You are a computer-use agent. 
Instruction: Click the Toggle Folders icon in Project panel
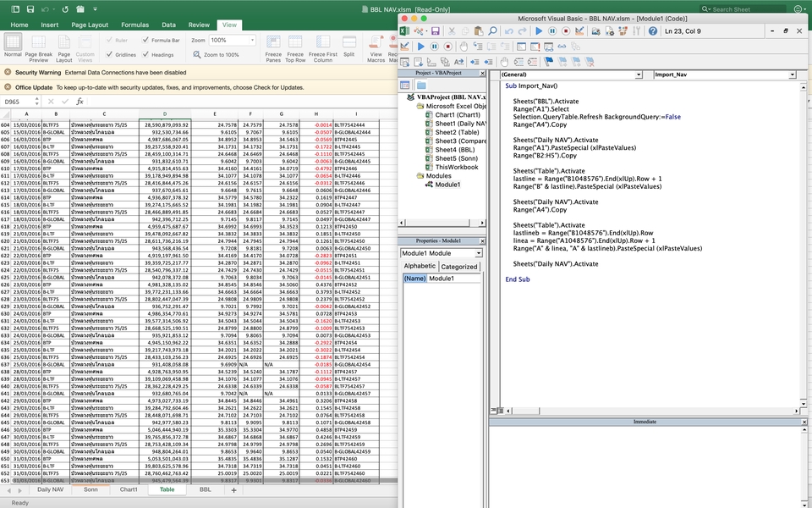pyautogui.click(x=421, y=85)
